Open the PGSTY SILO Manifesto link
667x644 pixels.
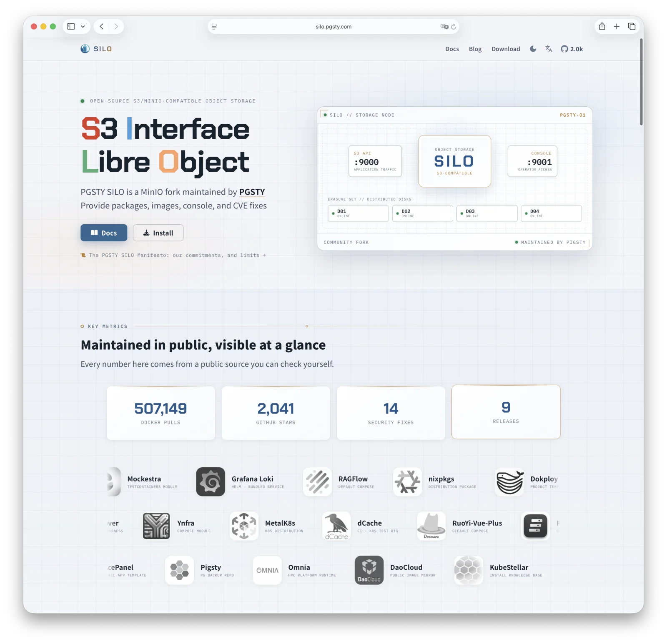(x=173, y=255)
